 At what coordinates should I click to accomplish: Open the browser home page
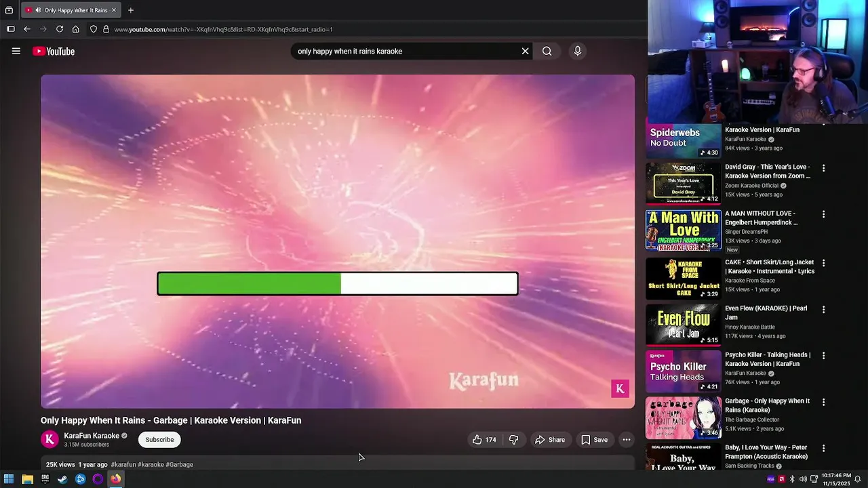76,29
